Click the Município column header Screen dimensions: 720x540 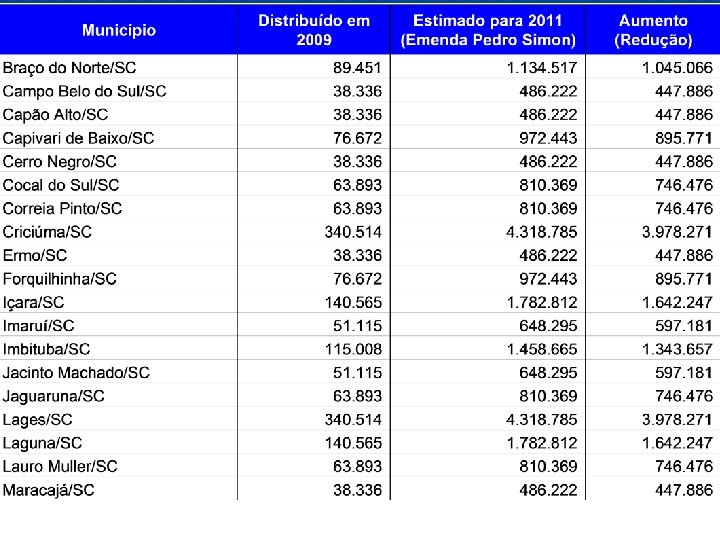(x=119, y=30)
